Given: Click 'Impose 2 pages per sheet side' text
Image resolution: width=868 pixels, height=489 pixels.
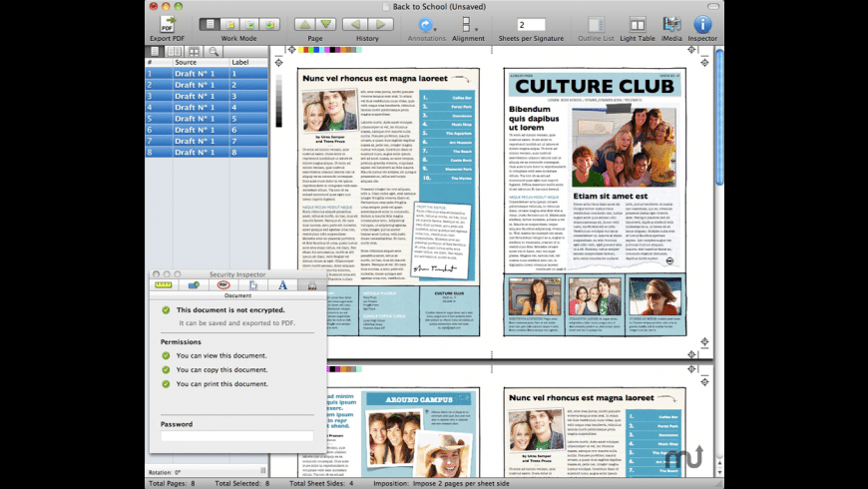Looking at the screenshot, I should [x=461, y=483].
